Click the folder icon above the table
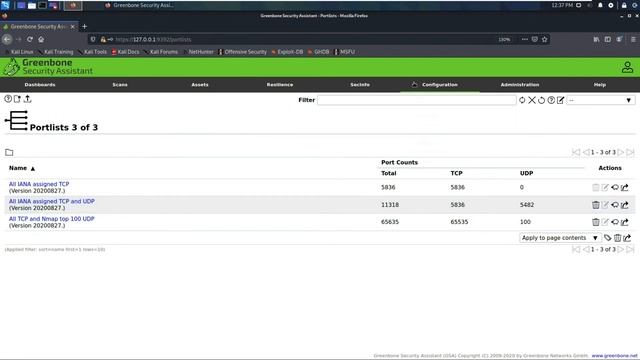Viewport: 640px width, 360px height. coord(9,152)
